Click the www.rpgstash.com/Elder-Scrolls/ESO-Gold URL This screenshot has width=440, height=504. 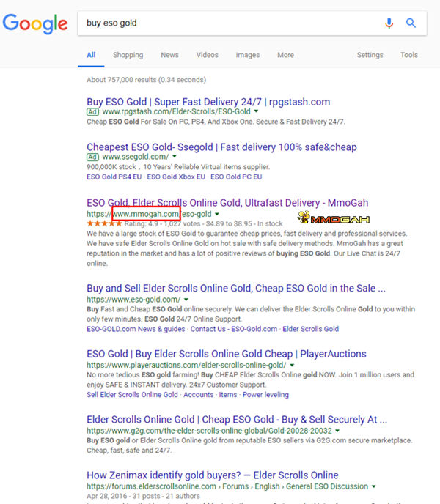click(177, 111)
